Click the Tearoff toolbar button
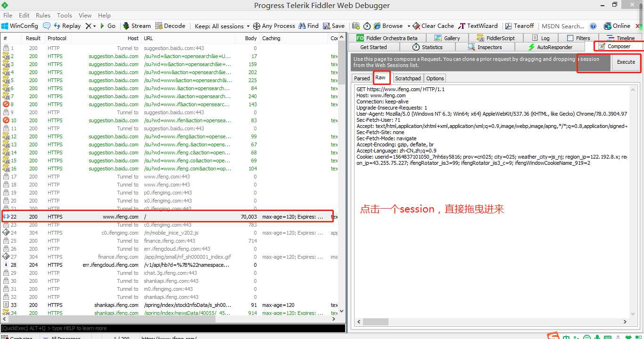This screenshot has height=339, width=644. pos(520,26)
